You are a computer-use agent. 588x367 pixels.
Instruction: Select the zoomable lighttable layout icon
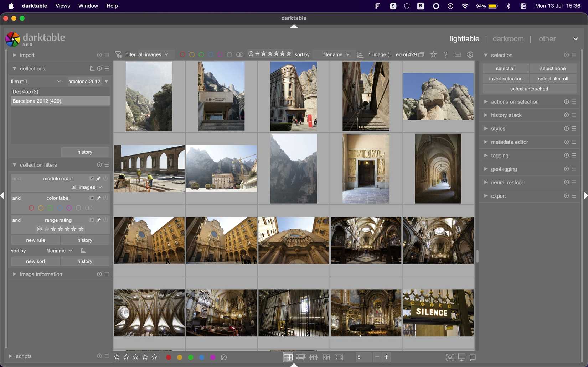(x=301, y=357)
